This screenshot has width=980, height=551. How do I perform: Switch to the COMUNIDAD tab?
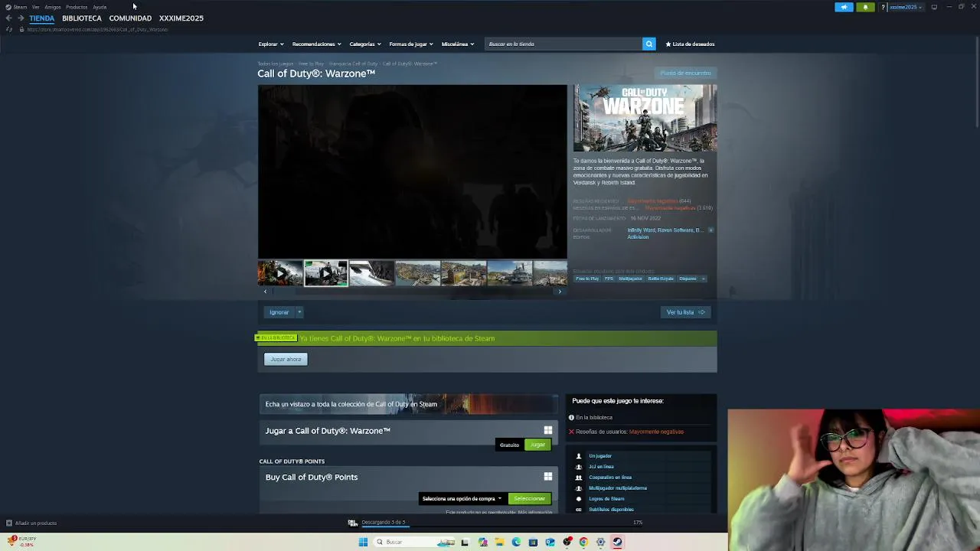pos(130,18)
